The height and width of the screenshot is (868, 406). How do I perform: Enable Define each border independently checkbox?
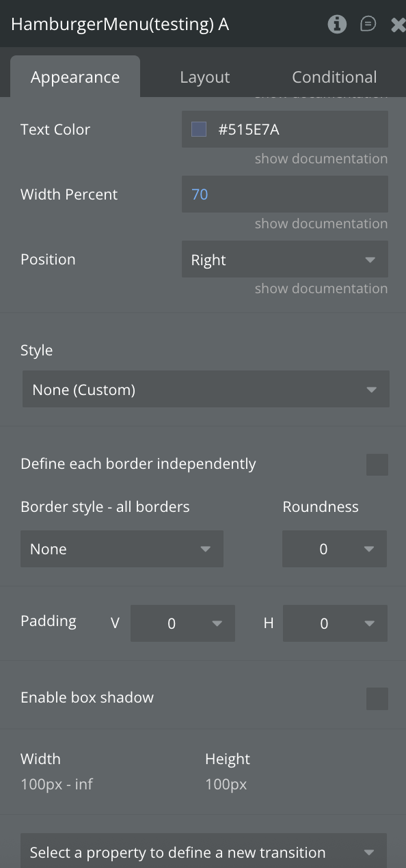coord(377,465)
